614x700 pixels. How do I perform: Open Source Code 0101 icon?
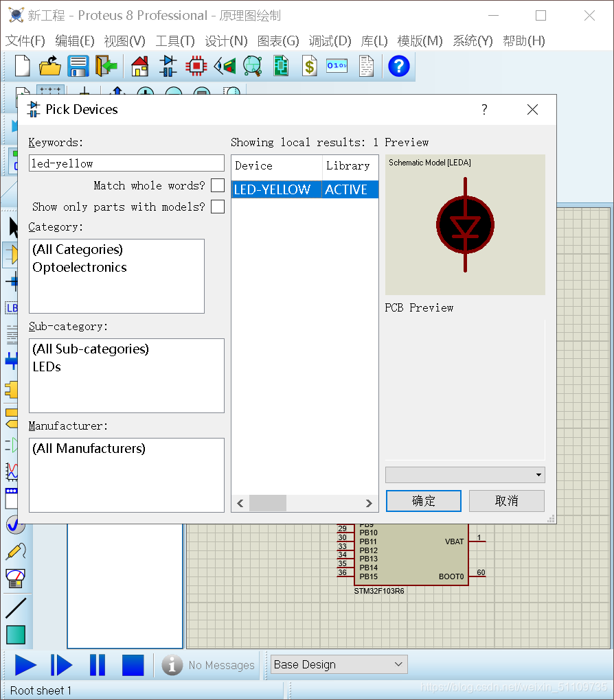(x=337, y=66)
